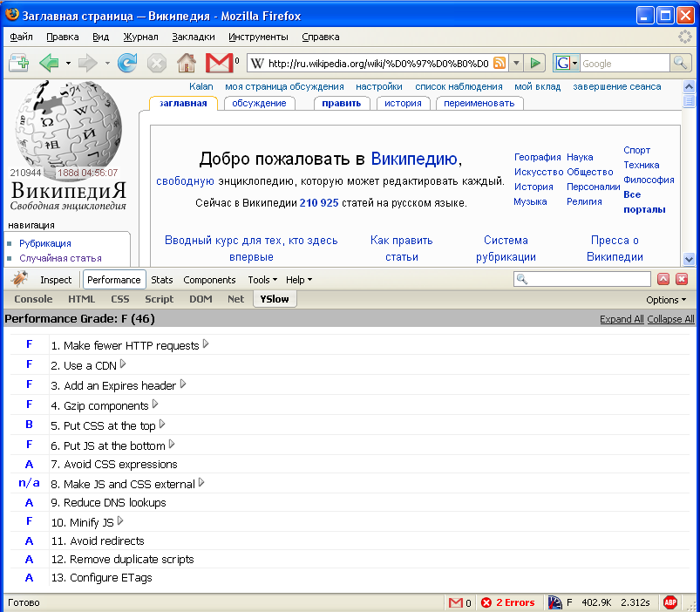Close the Firebug panel with red X
This screenshot has height=612, width=700.
682,280
